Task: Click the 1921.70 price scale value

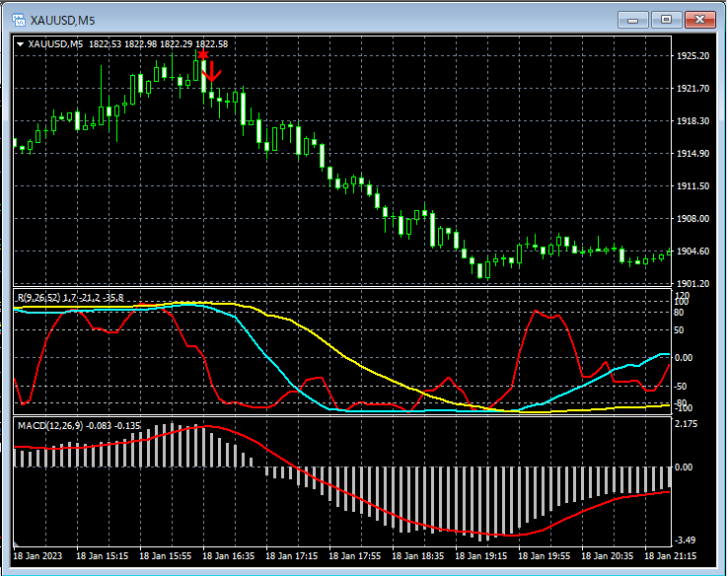Action: click(692, 89)
